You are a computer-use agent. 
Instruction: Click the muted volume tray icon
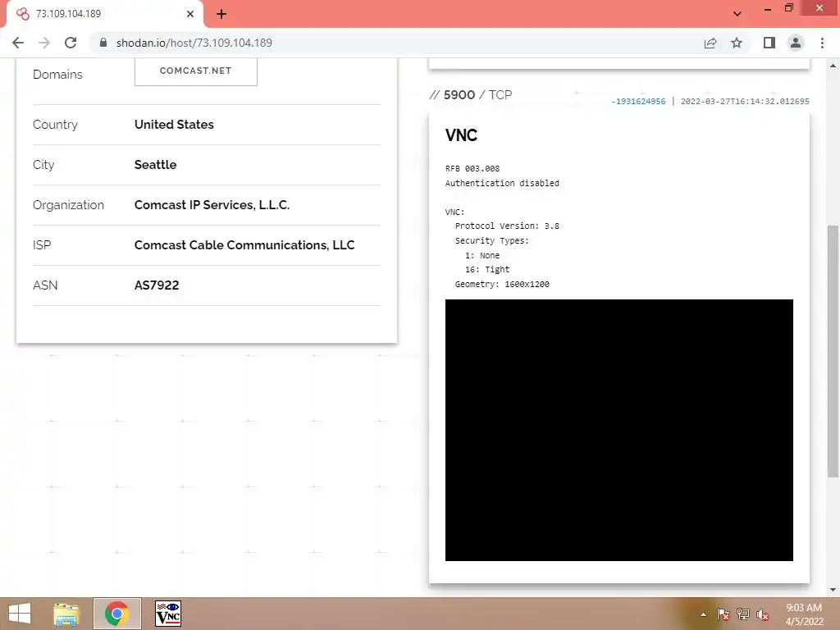(763, 614)
